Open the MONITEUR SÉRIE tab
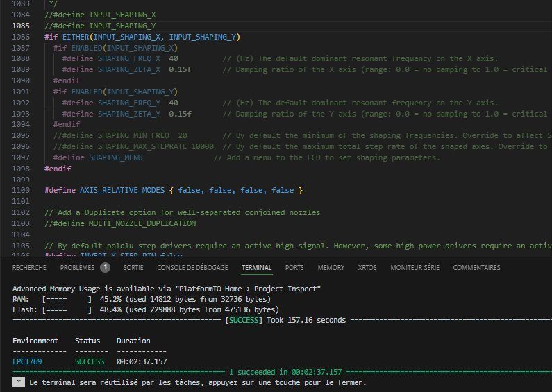 (415, 267)
